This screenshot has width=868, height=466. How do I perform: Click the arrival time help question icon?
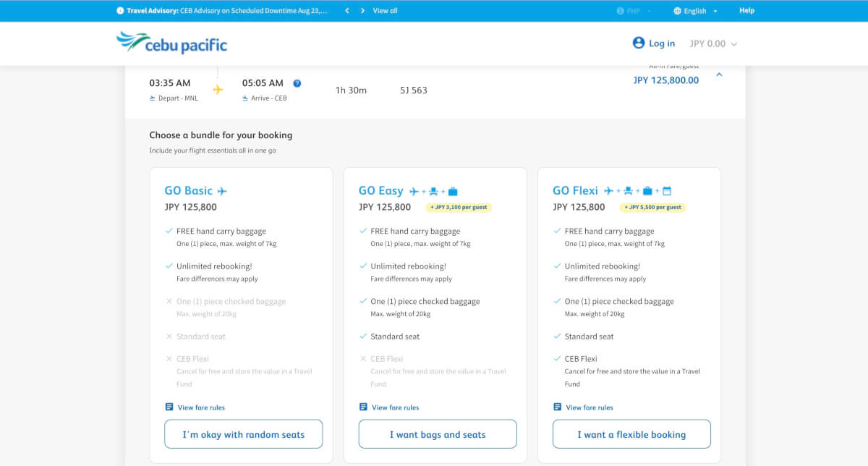tap(297, 83)
